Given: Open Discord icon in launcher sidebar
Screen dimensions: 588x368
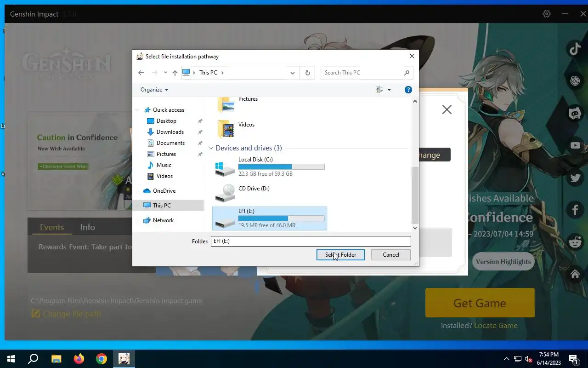Looking at the screenshot, I should pyautogui.click(x=575, y=113).
